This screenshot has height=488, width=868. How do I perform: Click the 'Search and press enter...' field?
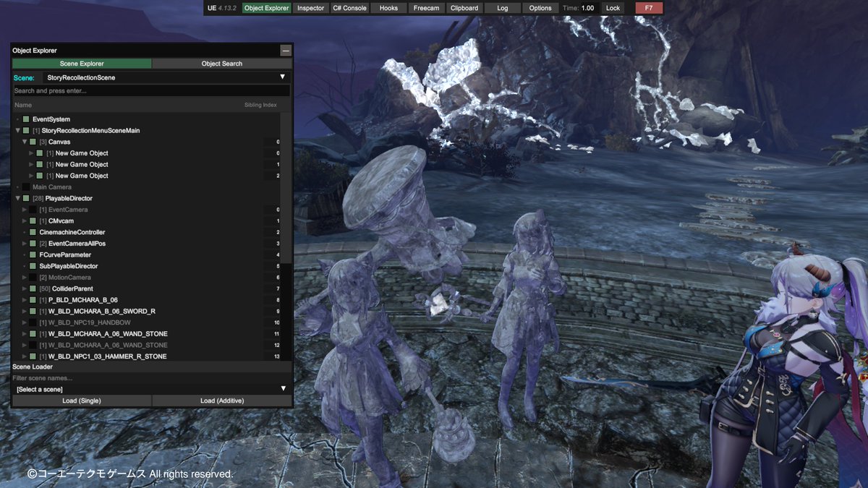(151, 91)
